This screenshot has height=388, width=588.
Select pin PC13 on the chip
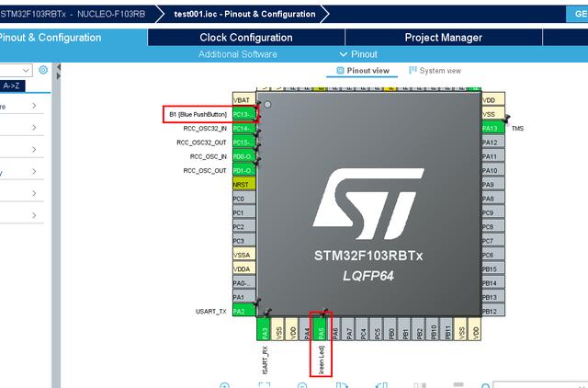pos(243,114)
